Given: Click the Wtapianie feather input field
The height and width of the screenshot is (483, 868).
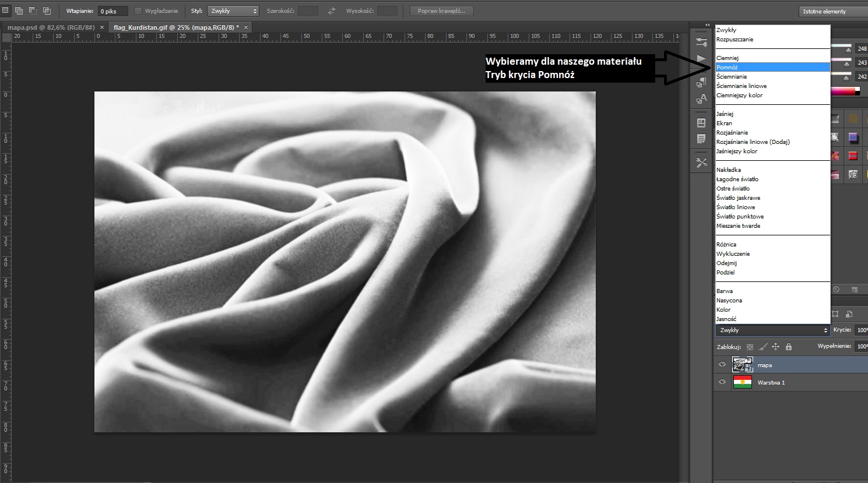Looking at the screenshot, I should pos(113,11).
